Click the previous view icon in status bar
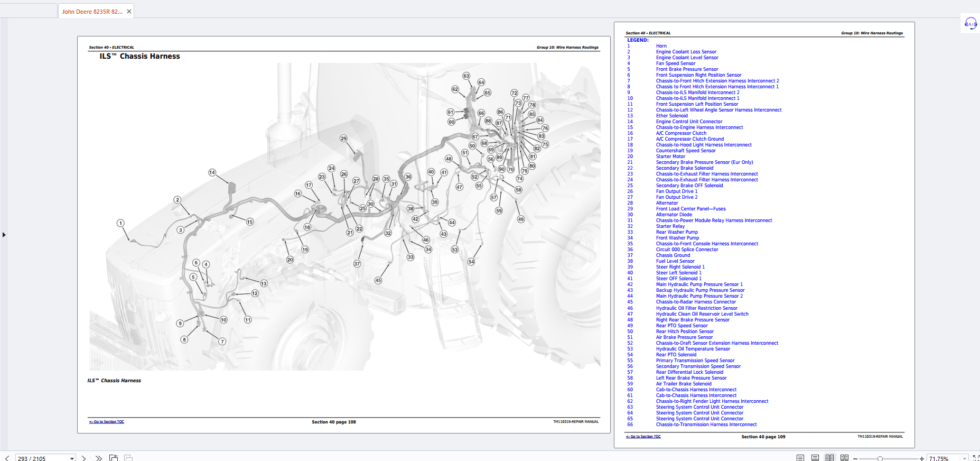Viewport: 980px width, 461px height. (x=114, y=458)
